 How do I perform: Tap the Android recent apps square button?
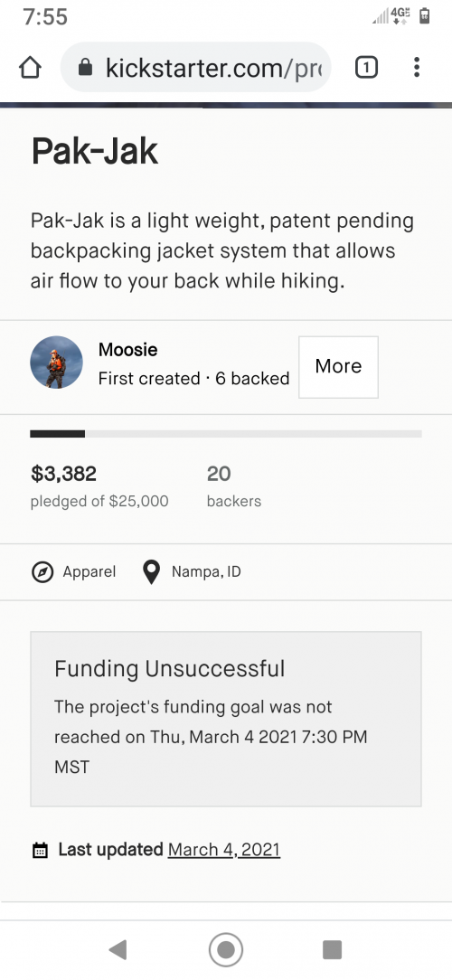(x=332, y=950)
